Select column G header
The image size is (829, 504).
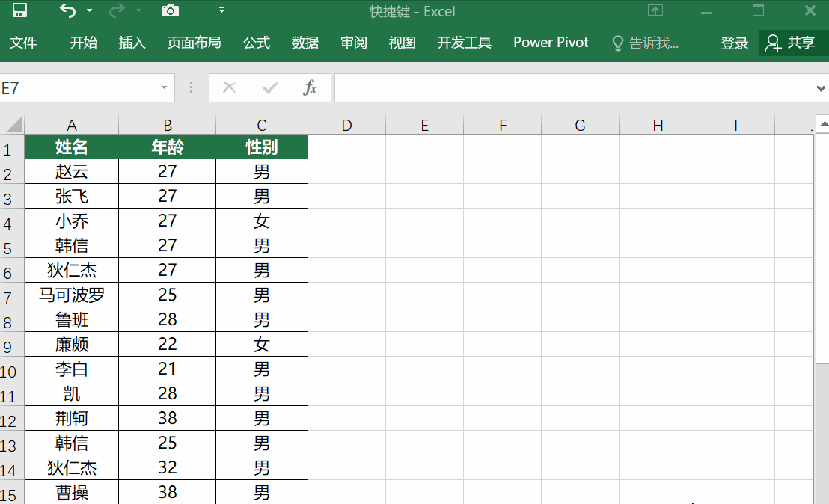coord(580,125)
